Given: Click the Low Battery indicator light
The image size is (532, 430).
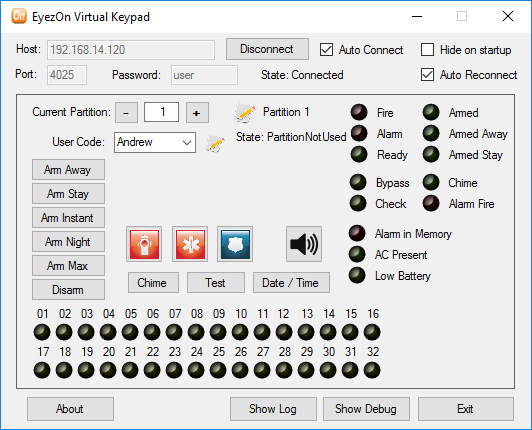Looking at the screenshot, I should tap(357, 276).
